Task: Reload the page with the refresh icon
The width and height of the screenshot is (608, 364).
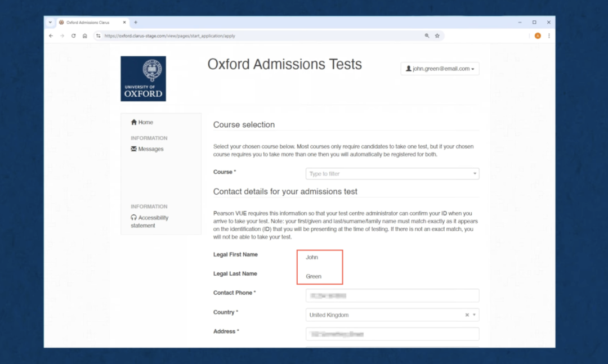Action: point(73,35)
